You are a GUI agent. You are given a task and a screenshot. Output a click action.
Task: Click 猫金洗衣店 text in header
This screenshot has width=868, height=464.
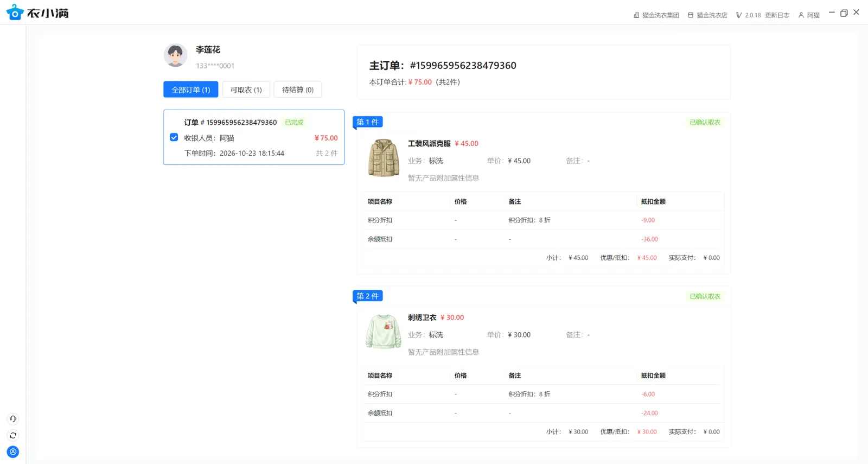coord(712,15)
